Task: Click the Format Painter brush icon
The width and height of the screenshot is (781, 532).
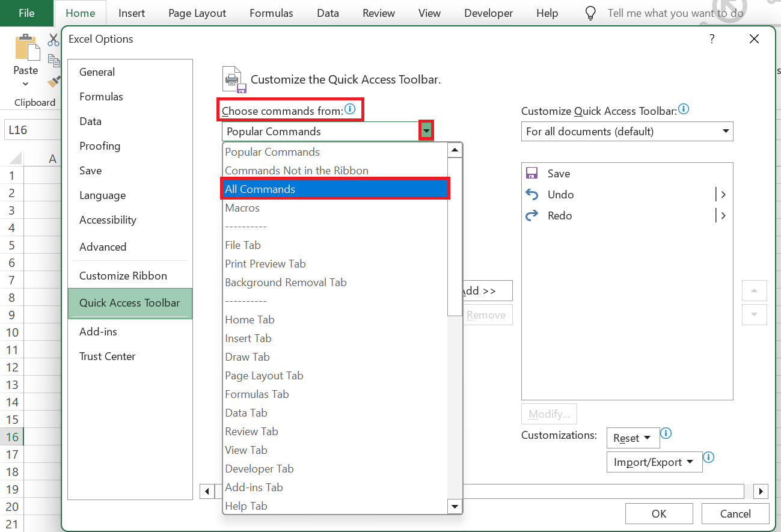Action: [x=54, y=81]
